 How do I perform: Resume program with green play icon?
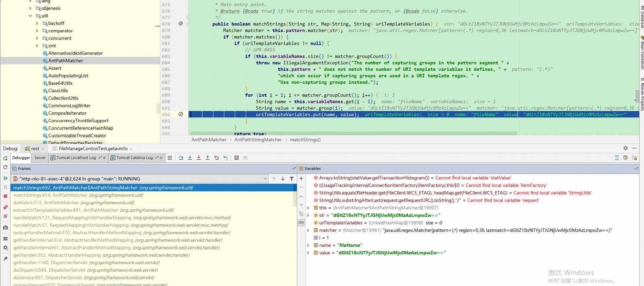[5, 178]
